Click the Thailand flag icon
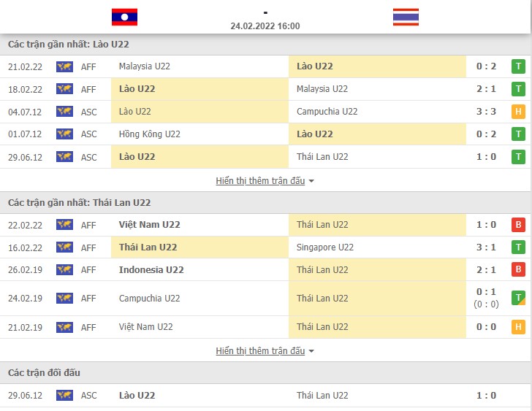The image size is (532, 411). pos(406,17)
